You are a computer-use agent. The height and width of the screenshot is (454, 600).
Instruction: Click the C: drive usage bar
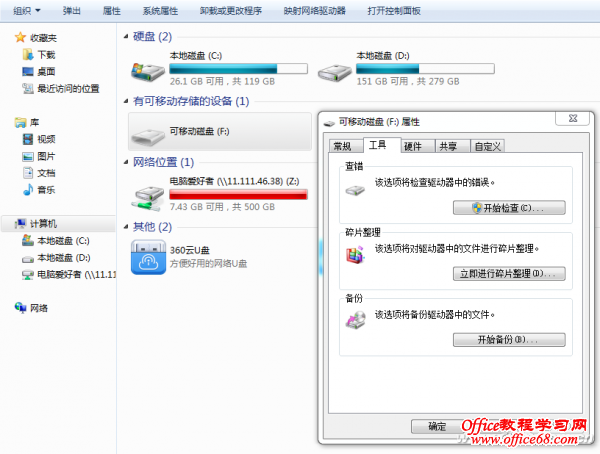tap(238, 69)
